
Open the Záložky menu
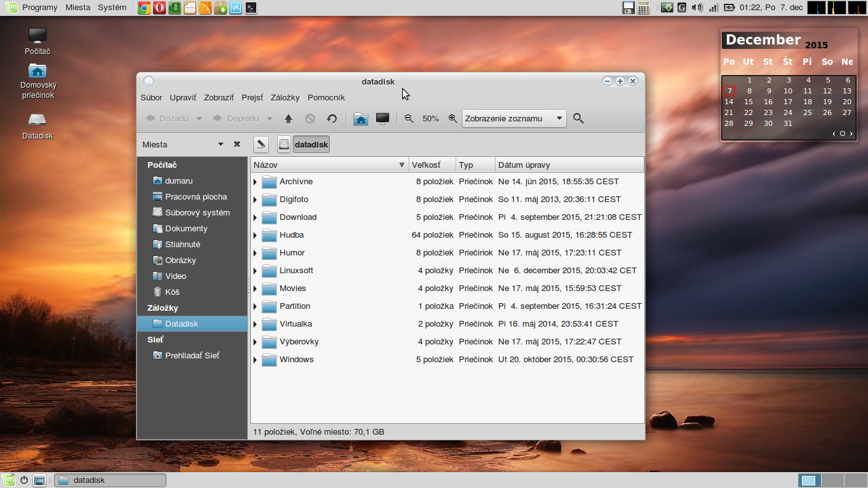pos(285,98)
